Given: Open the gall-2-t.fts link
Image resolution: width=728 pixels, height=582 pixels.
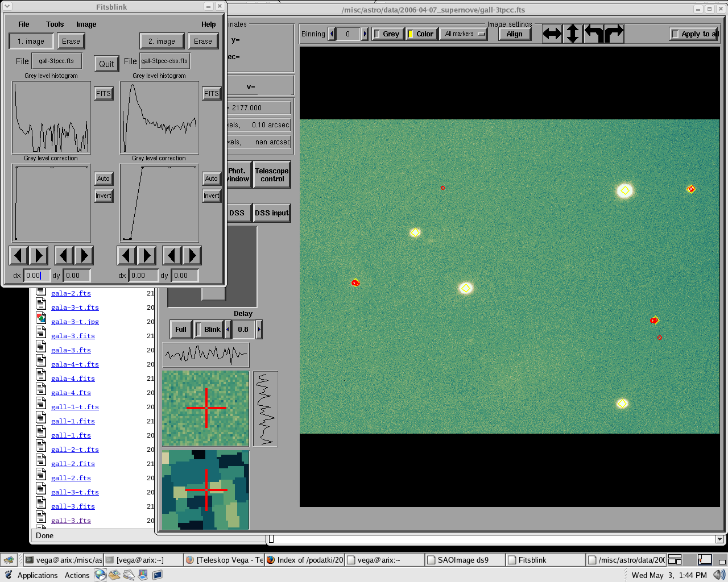Looking at the screenshot, I should click(75, 450).
